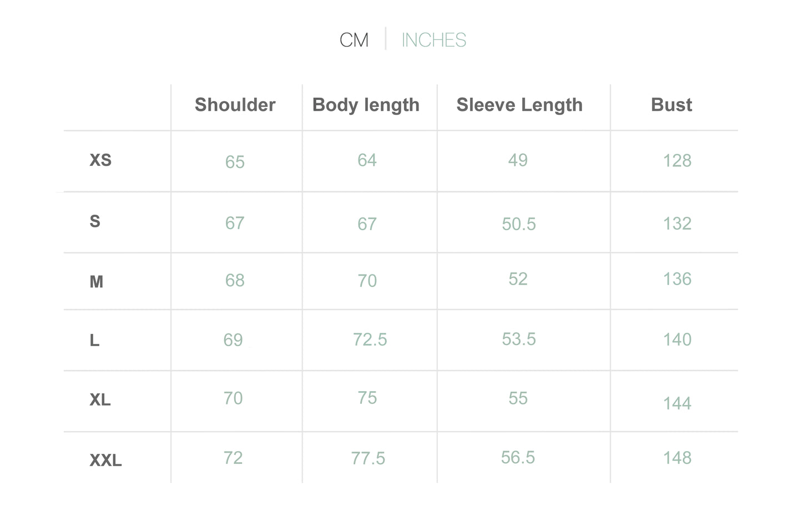Switch units to the INCHES tab
Screen dimensions: 802x532
tap(433, 40)
